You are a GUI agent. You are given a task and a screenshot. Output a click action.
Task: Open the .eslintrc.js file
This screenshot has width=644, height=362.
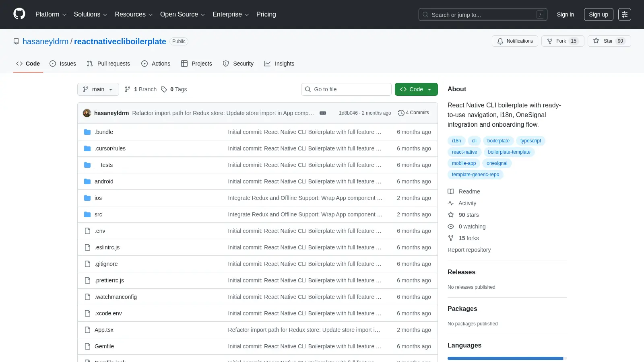click(x=107, y=247)
